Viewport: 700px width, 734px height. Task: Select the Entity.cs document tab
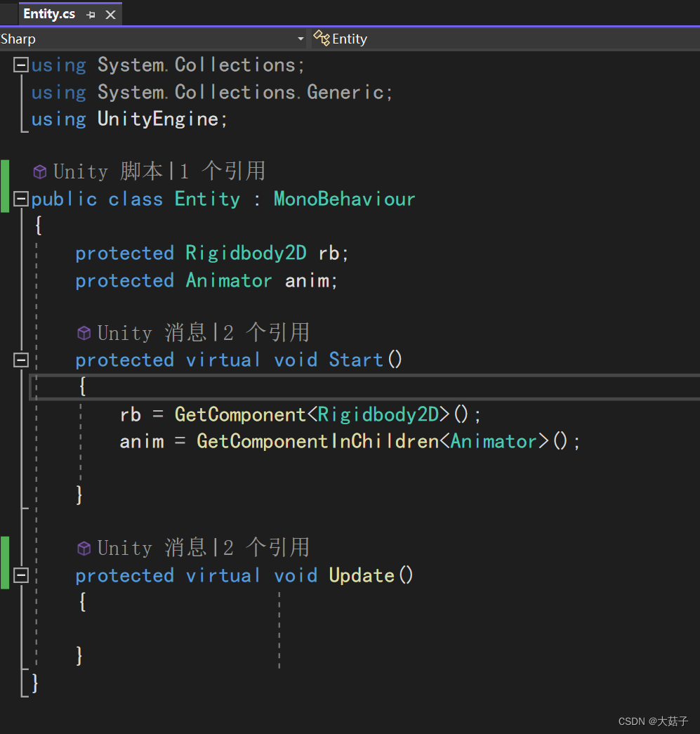pos(49,13)
